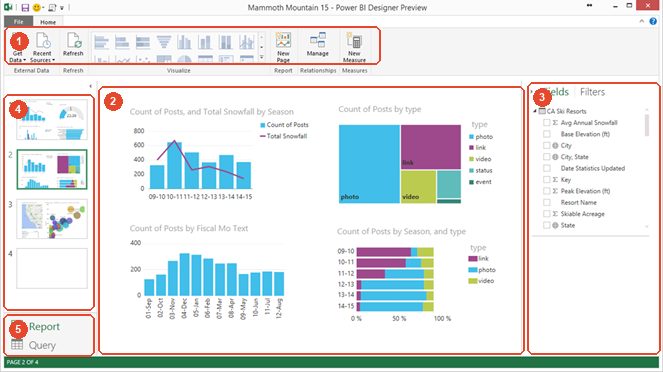663x372 pixels.
Task: Select the blank page 4 thumbnail
Action: tap(52, 268)
